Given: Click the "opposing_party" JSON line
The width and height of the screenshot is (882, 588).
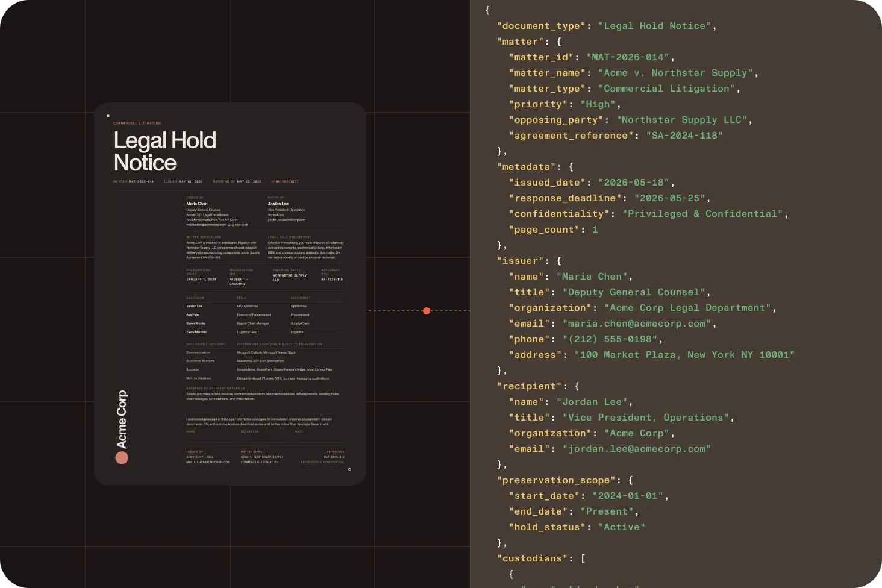Looking at the screenshot, I should (631, 120).
